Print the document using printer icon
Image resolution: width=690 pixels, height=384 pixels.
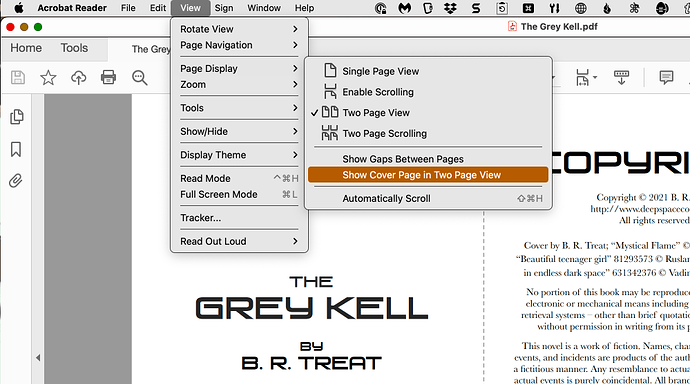(x=108, y=77)
